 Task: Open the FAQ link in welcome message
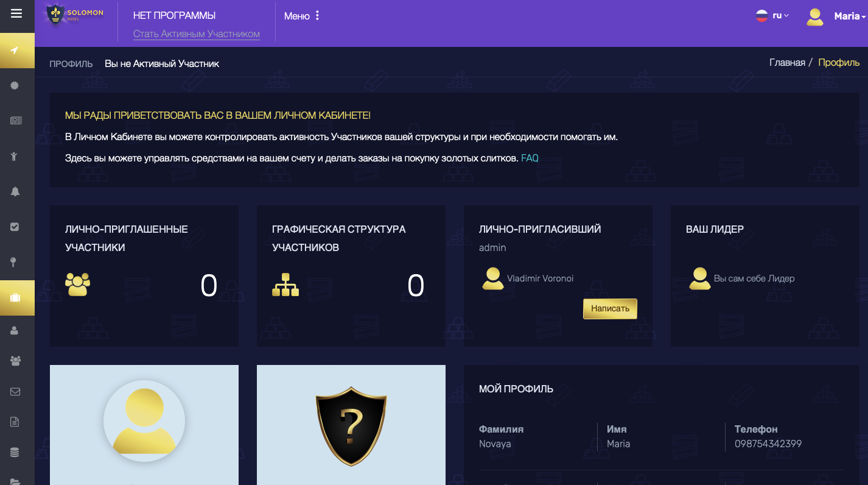[530, 158]
